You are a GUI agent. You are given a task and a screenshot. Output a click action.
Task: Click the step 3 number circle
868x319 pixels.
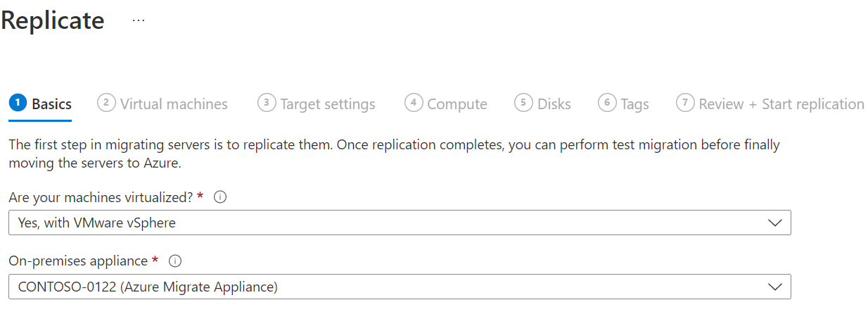pos(267,103)
